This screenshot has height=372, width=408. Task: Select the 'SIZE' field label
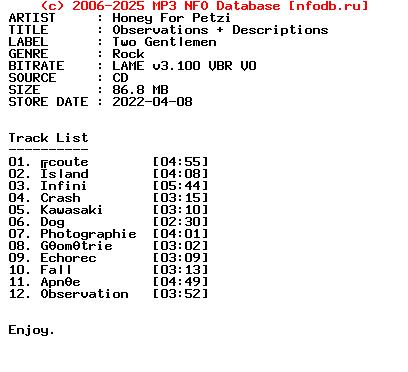pos(24,90)
